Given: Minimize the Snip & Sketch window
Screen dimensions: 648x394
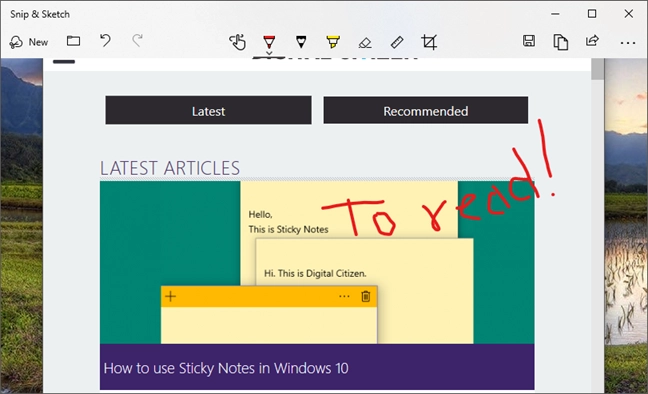Looking at the screenshot, I should (555, 14).
